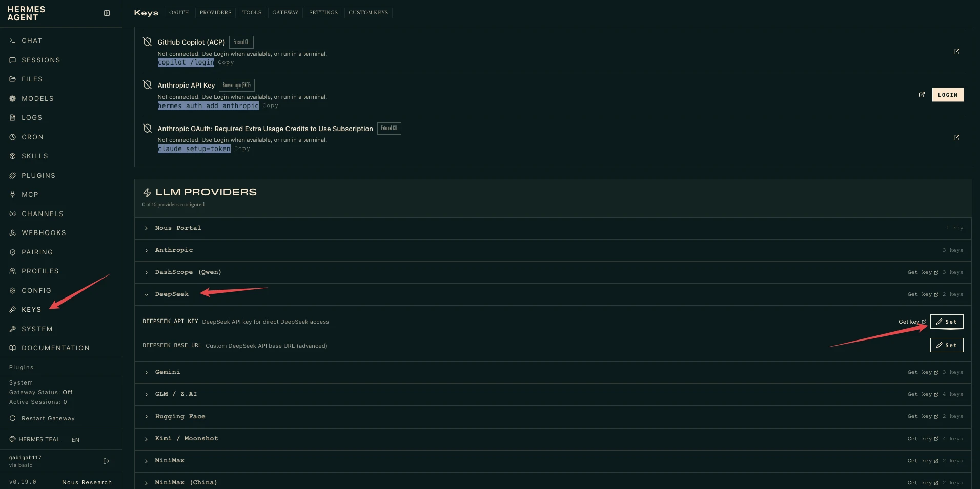This screenshot has width=980, height=489.
Task: Click the Restart Gateway refresh icon
Action: 12,418
